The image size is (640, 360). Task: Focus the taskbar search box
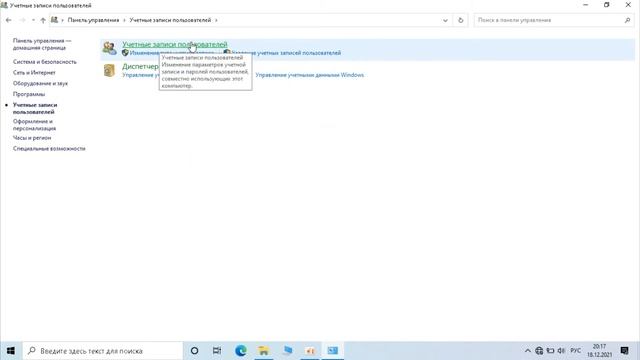click(x=102, y=351)
